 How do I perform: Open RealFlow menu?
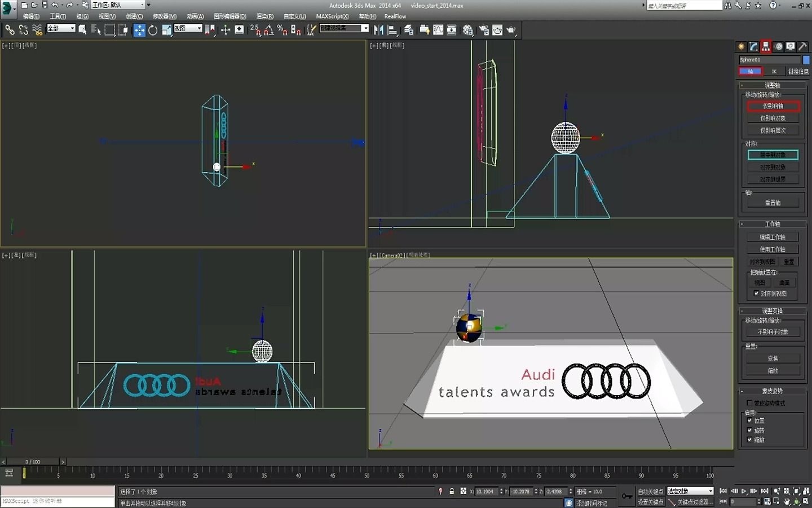coord(395,16)
